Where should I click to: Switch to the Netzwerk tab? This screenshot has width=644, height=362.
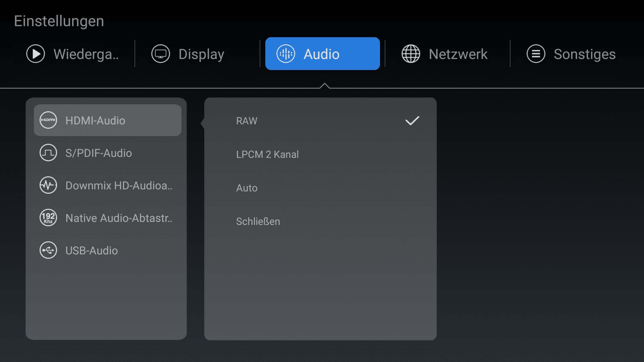[x=458, y=54]
